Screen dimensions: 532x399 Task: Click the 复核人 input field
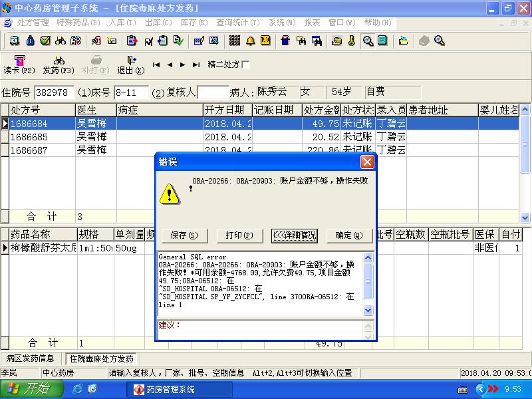pyautogui.click(x=213, y=92)
